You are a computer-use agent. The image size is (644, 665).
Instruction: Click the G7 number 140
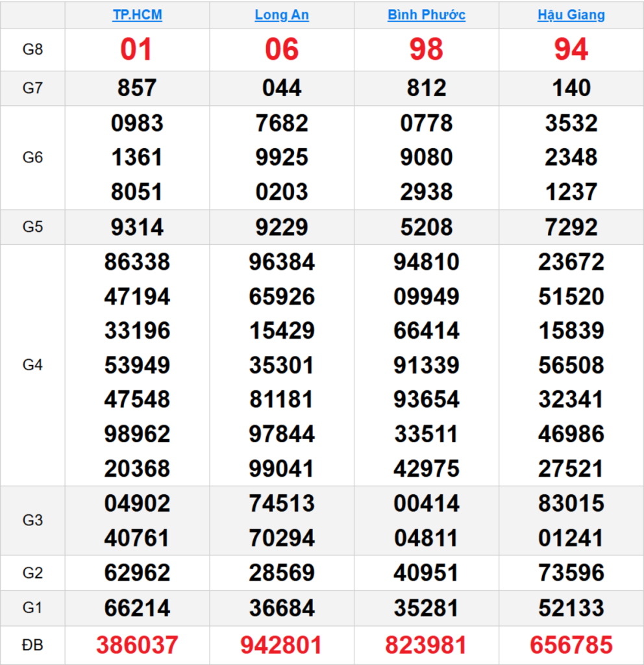pos(571,88)
